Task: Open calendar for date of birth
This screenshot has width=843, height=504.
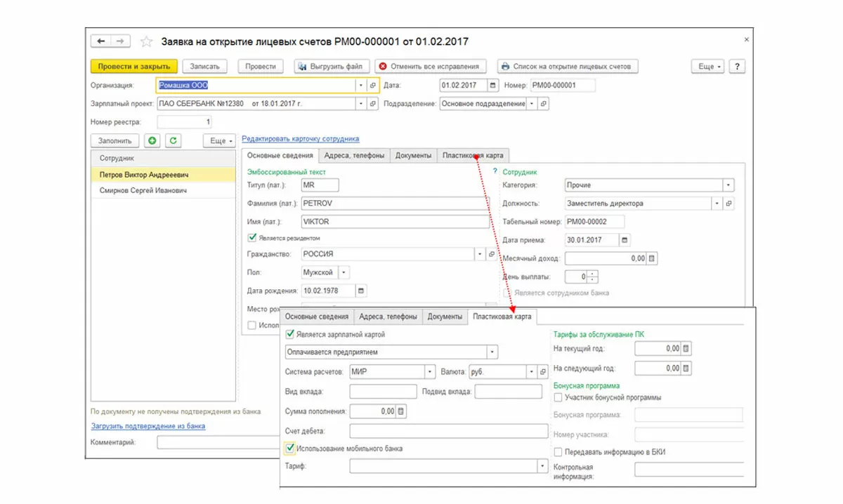Action: click(x=361, y=290)
